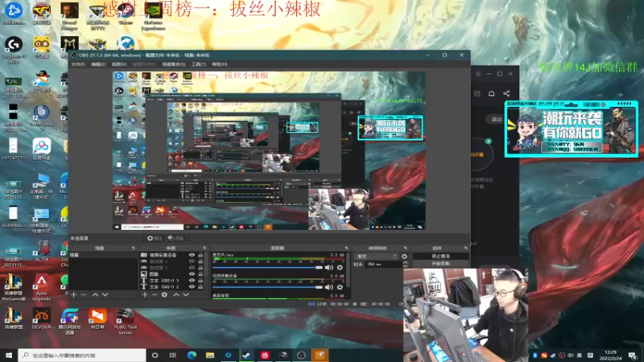Screen dimensions: 644x362
Task: Open the 向日葵 desktop shortcut
Action: point(97,319)
